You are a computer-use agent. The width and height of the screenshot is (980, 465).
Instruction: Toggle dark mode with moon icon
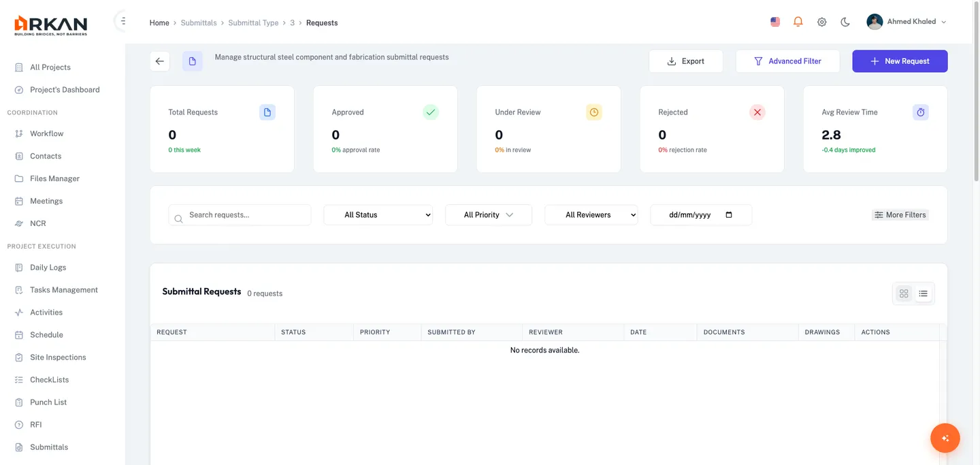845,22
